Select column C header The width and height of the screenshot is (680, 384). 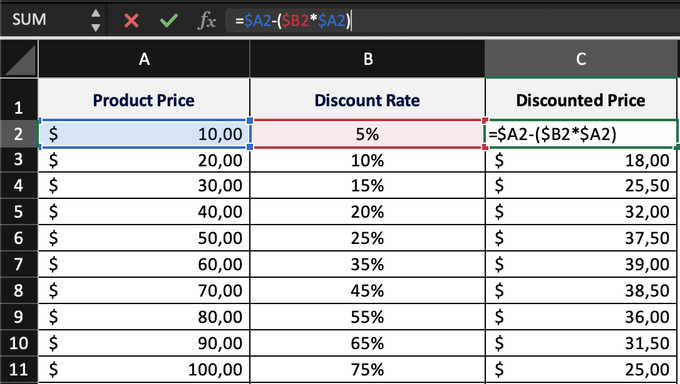coord(581,59)
